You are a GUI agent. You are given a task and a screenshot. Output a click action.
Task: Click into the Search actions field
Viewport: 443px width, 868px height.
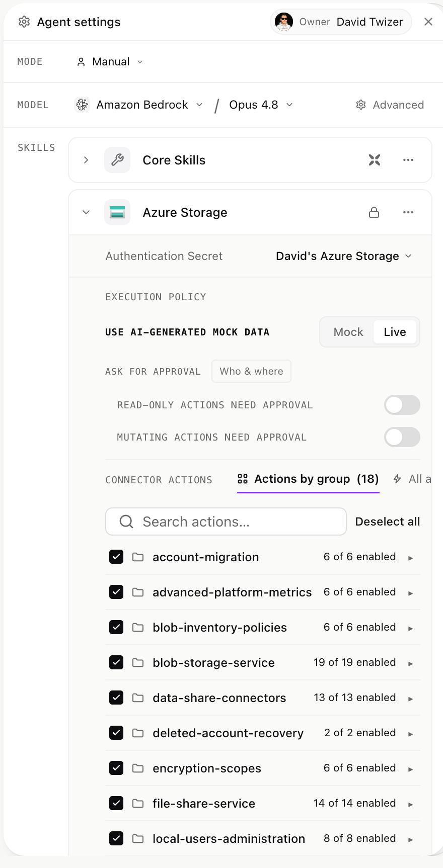click(226, 522)
